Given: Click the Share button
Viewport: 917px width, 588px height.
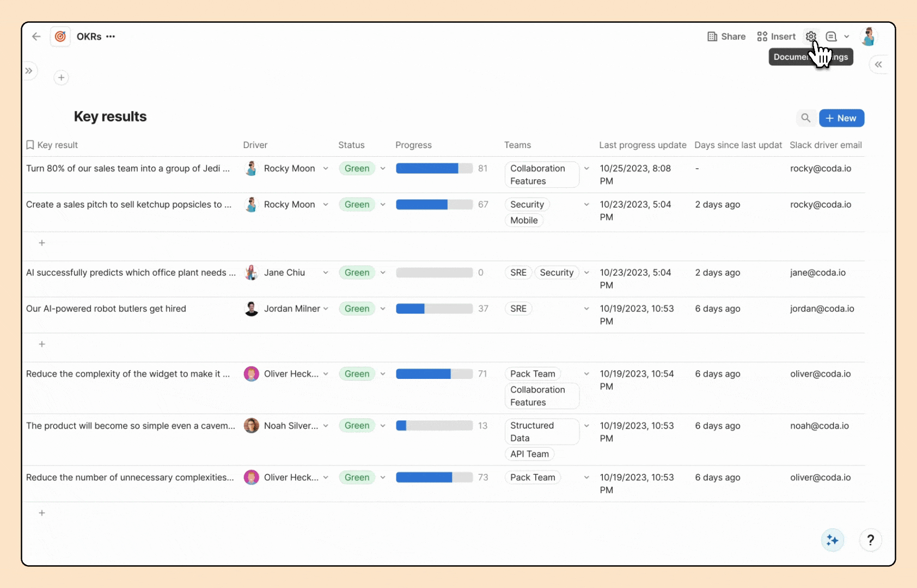Looking at the screenshot, I should (726, 36).
